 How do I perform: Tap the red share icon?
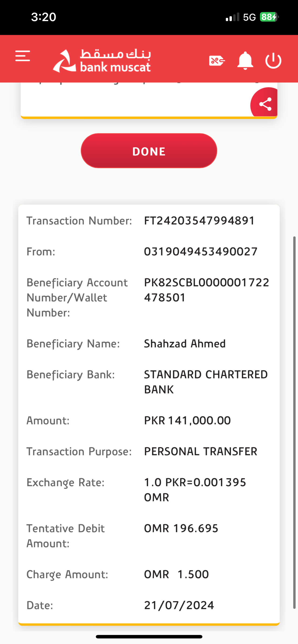coord(265,104)
